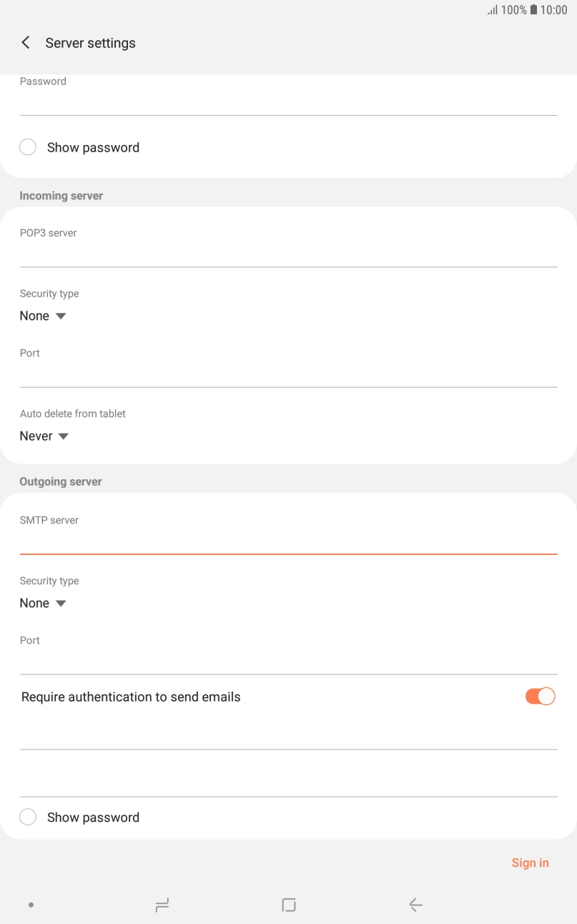Enable Show password for outgoing server
Viewport: 577px width, 924px height.
pyautogui.click(x=27, y=816)
